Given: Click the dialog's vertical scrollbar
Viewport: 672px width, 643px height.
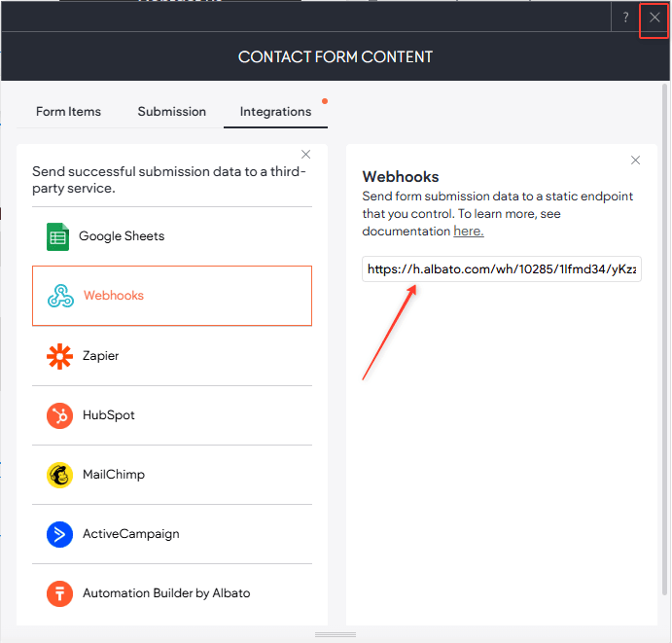Looking at the screenshot, I should click(664, 339).
